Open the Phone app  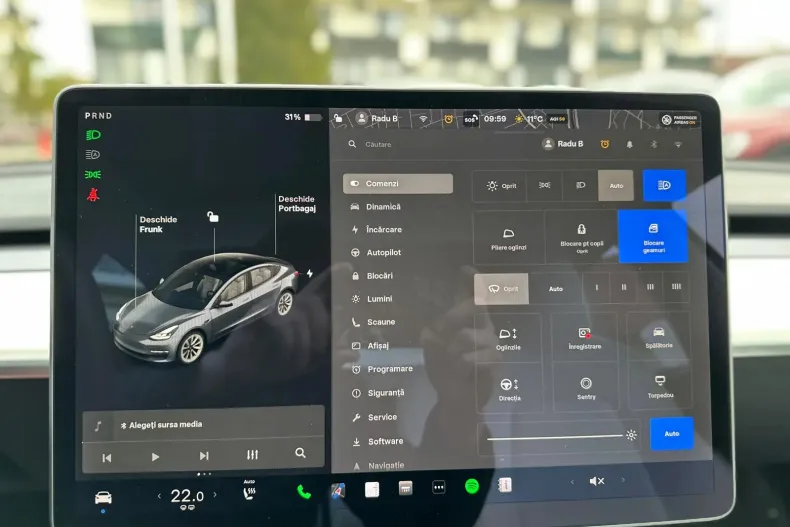tap(304, 491)
